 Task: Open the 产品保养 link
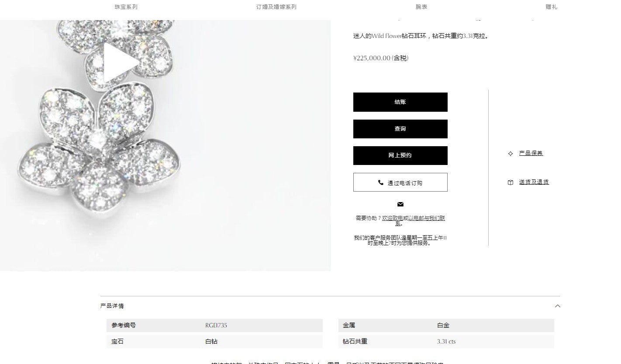pos(531,153)
